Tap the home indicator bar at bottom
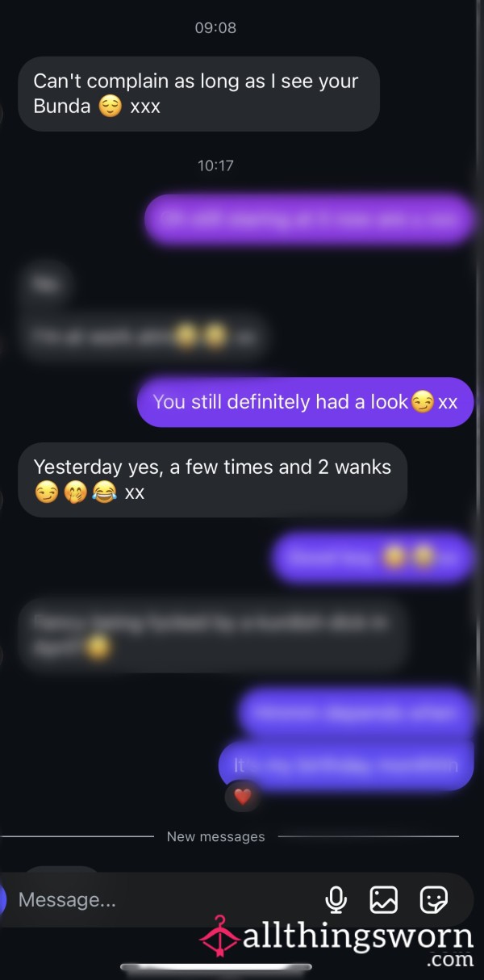 pyautogui.click(x=215, y=967)
